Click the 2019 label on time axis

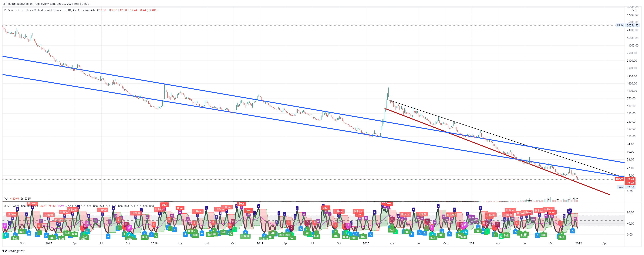[260, 243]
